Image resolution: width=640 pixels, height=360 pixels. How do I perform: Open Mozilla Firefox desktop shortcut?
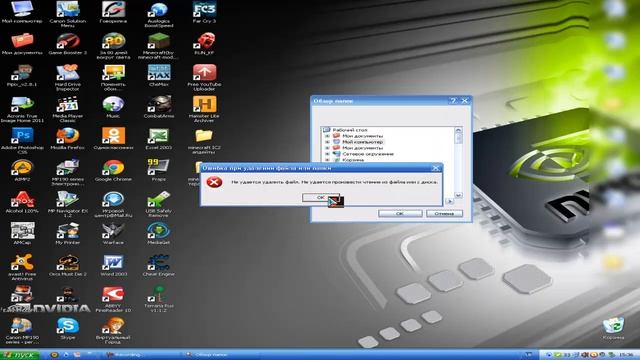click(68, 139)
